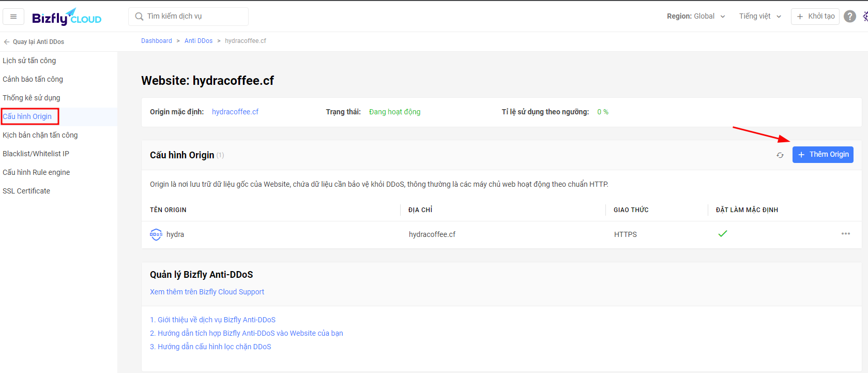Open the Tiếng việt language dropdown
This screenshot has height=373, width=868.
[x=760, y=17]
